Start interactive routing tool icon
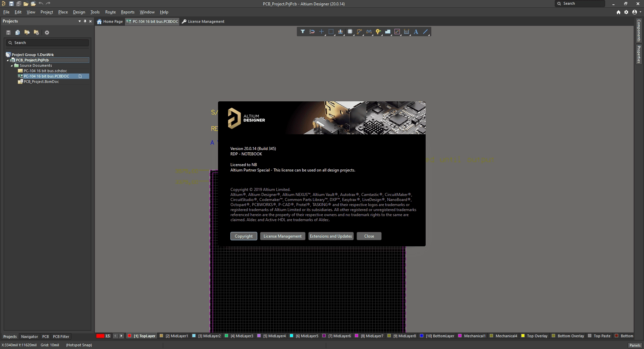The width and height of the screenshot is (644, 349). (359, 32)
